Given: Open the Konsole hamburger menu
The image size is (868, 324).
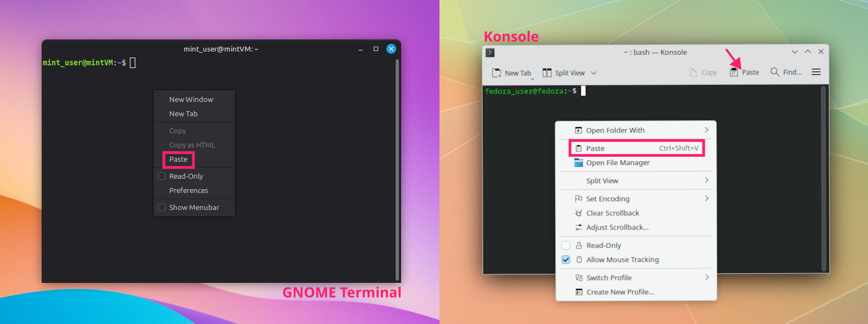Looking at the screenshot, I should tap(816, 72).
